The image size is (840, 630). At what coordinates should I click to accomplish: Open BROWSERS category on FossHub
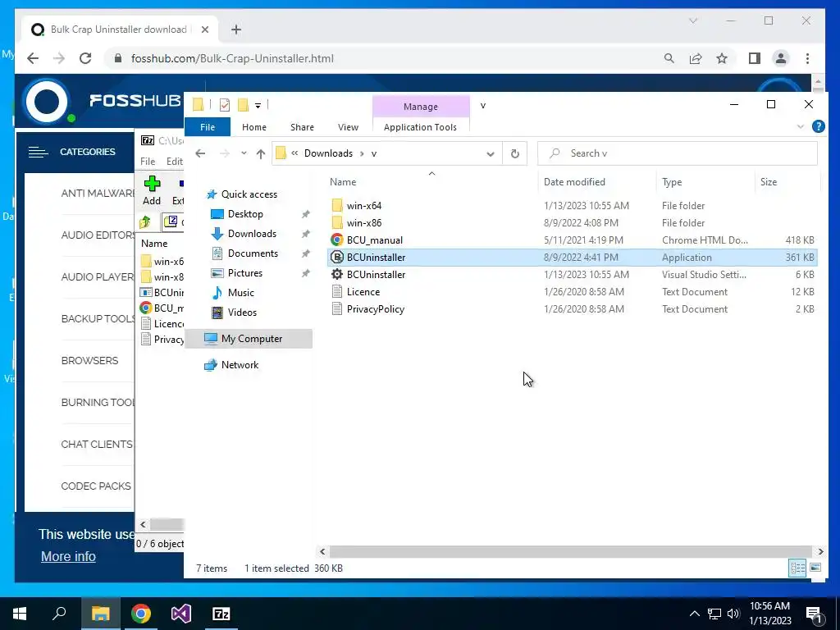[x=89, y=361]
